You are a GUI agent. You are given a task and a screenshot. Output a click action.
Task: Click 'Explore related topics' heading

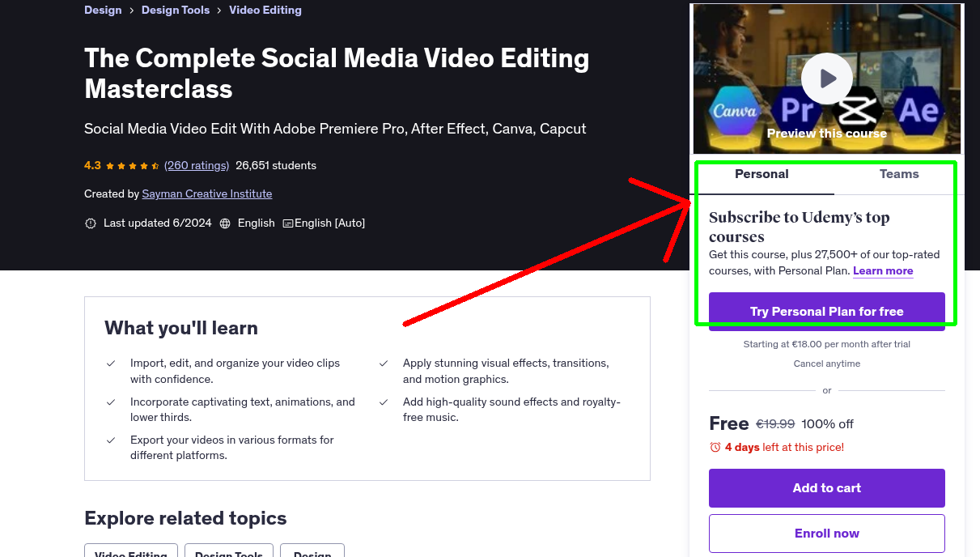tap(185, 518)
